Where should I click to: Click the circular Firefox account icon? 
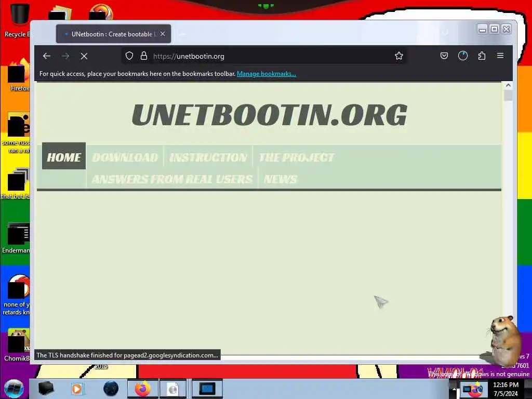[x=463, y=56]
